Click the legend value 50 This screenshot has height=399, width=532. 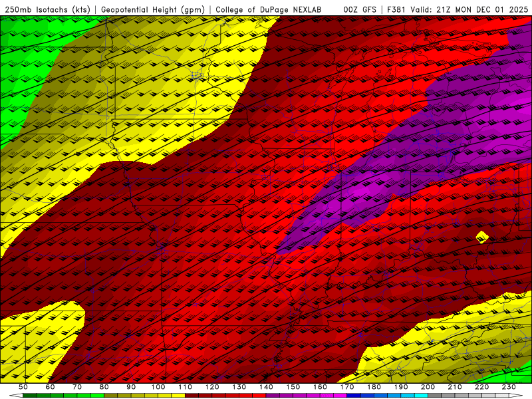[23, 387]
